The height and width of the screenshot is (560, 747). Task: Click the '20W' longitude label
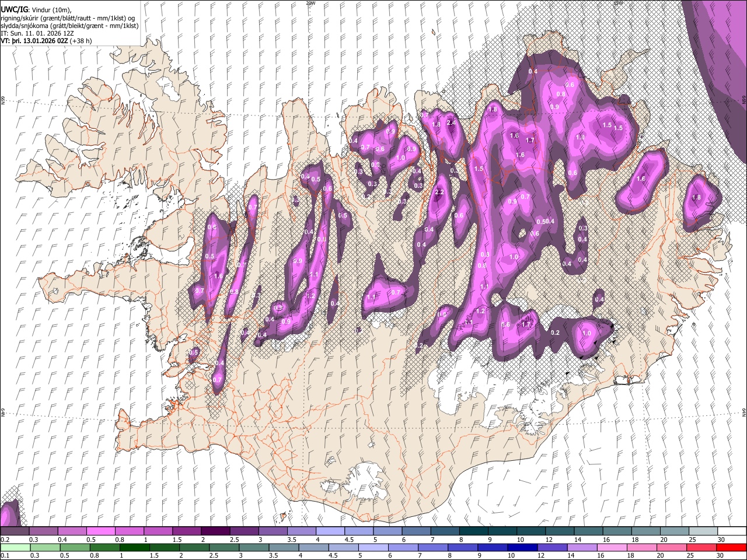coord(310,3)
